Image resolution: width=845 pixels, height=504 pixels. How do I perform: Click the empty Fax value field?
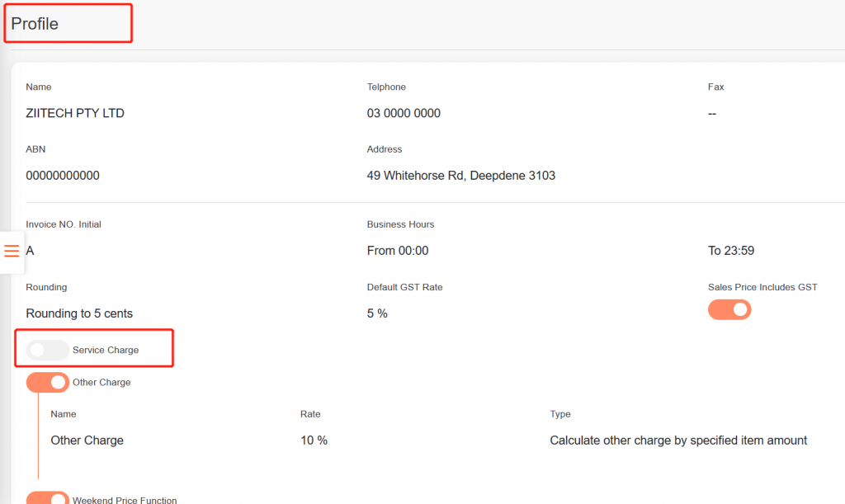point(712,113)
